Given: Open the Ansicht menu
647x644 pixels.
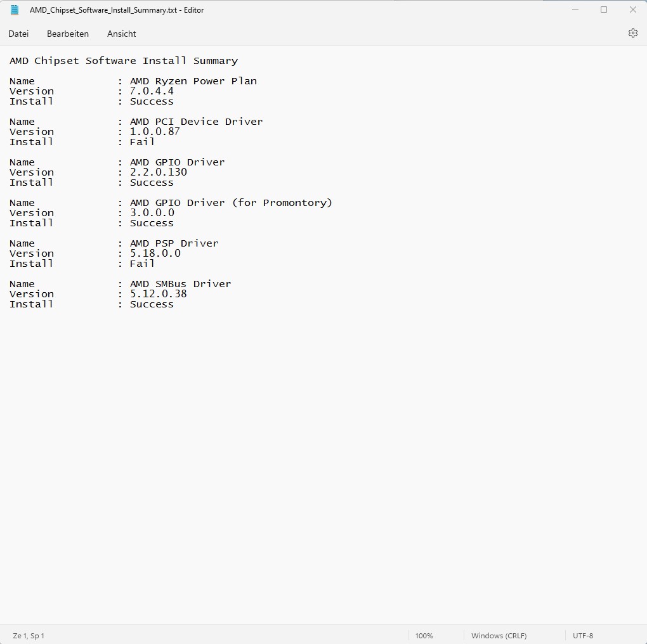Looking at the screenshot, I should 121,34.
